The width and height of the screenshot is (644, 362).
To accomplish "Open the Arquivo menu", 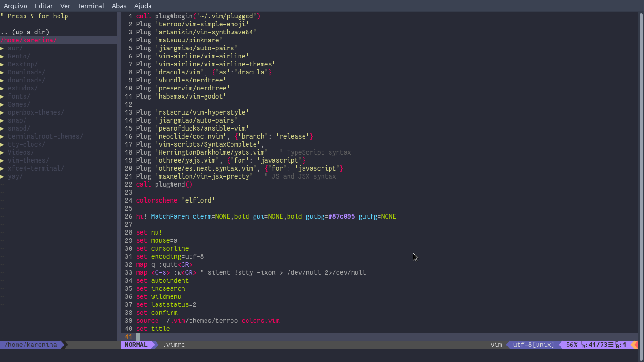I will pyautogui.click(x=16, y=6).
